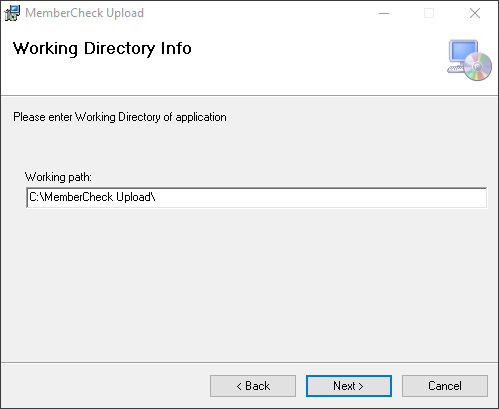This screenshot has height=409, width=499.
Task: Focus the Working path text field
Action: [x=257, y=197]
